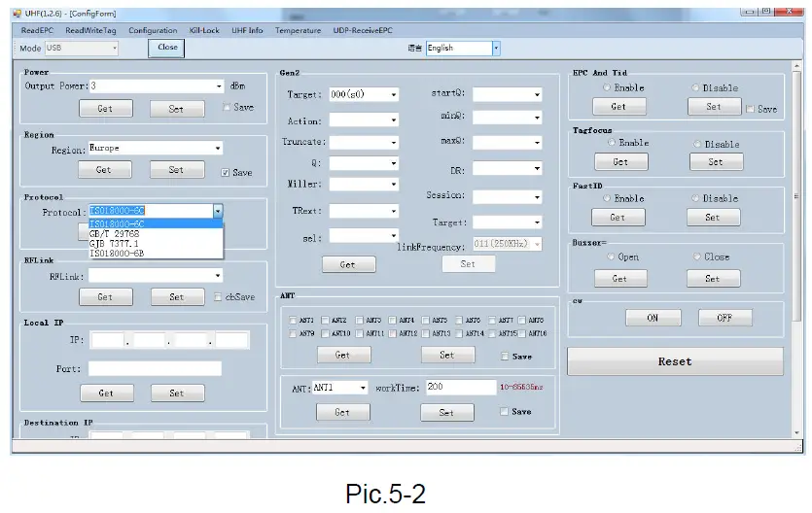Screen dimensions: 812x513
Task: Open the UHF Info menu
Action: [247, 30]
